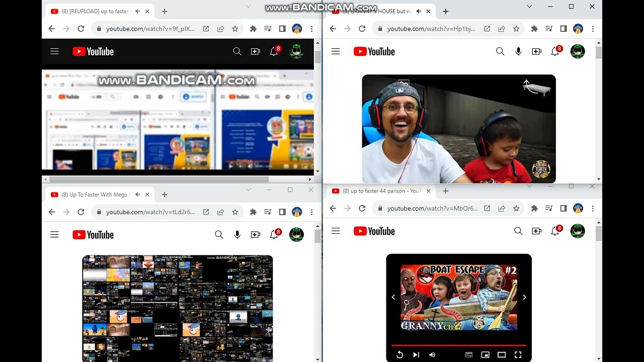Bookmark the Hp1bj video page with the star
This screenshot has width=644, height=362.
(516, 29)
